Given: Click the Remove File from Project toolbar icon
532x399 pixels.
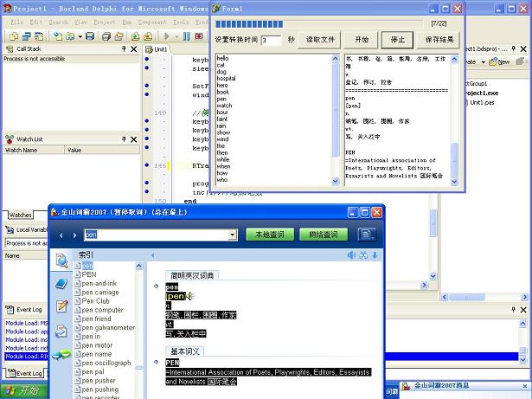Looking at the screenshot, I should pos(148,36).
